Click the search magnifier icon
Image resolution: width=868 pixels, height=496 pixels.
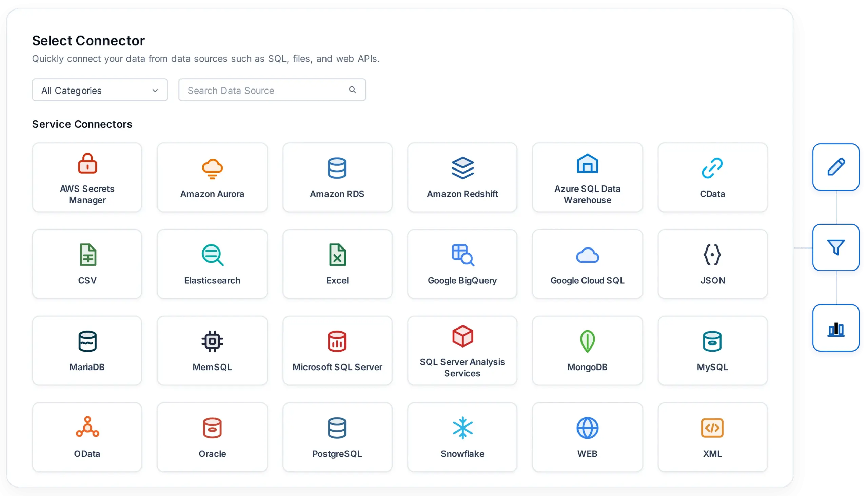(x=353, y=90)
